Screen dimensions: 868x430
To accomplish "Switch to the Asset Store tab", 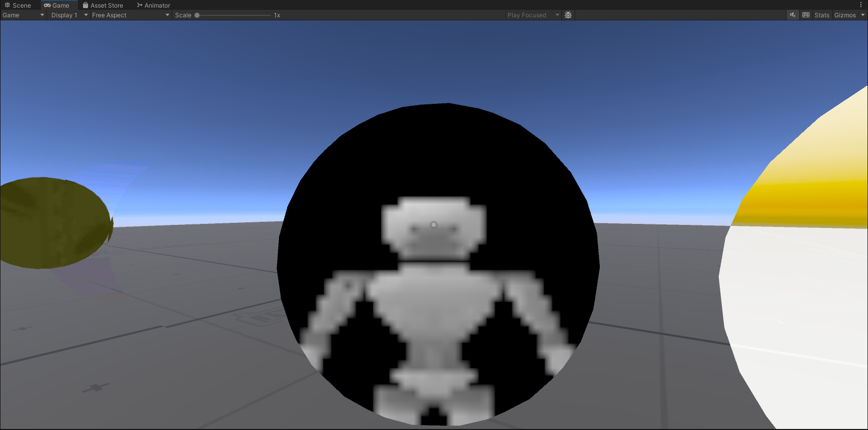I will tap(103, 5).
